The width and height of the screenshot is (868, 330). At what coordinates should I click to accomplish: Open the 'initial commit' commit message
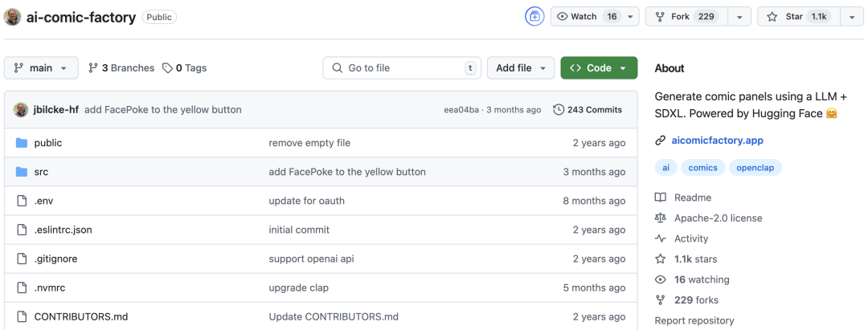pyautogui.click(x=299, y=230)
